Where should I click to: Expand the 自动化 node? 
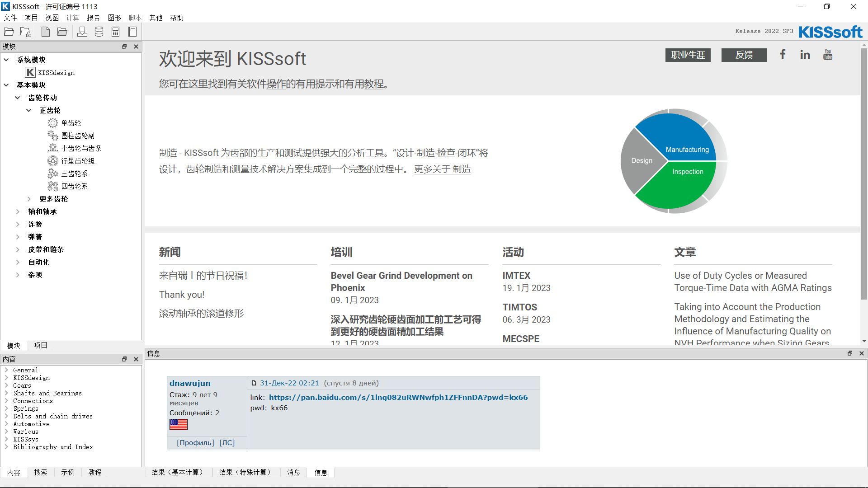point(18,262)
